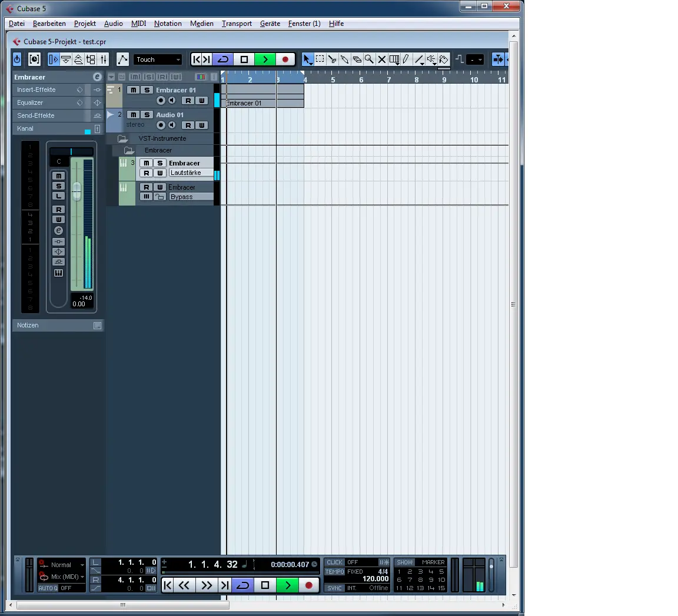The height and width of the screenshot is (616, 678).
Task: Expand the Insert-Effekte inspector section
Action: [36, 90]
